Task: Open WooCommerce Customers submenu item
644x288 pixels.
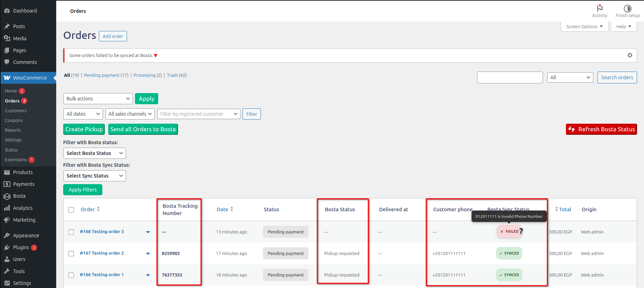Action: pos(16,111)
